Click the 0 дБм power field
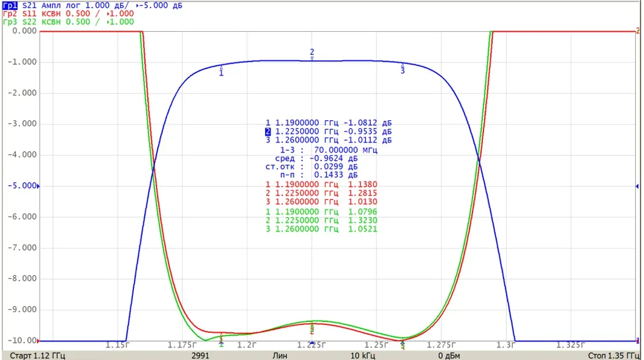 click(449, 355)
